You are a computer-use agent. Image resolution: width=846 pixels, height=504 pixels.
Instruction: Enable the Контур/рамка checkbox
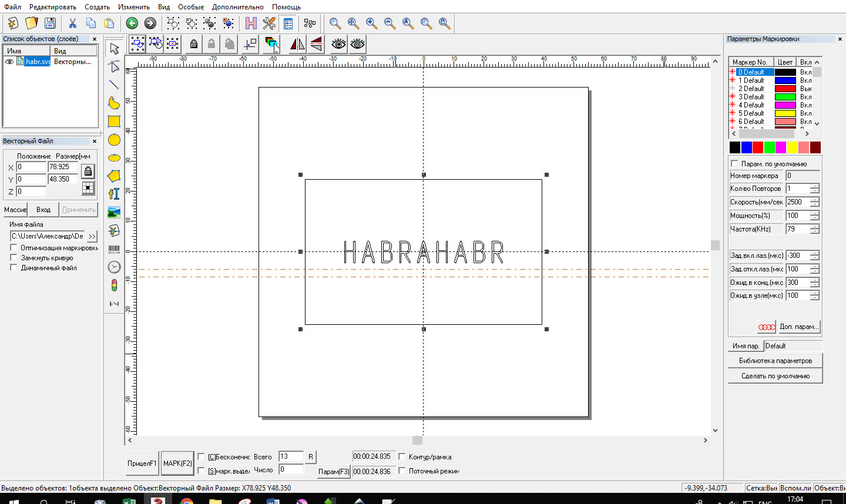point(402,457)
